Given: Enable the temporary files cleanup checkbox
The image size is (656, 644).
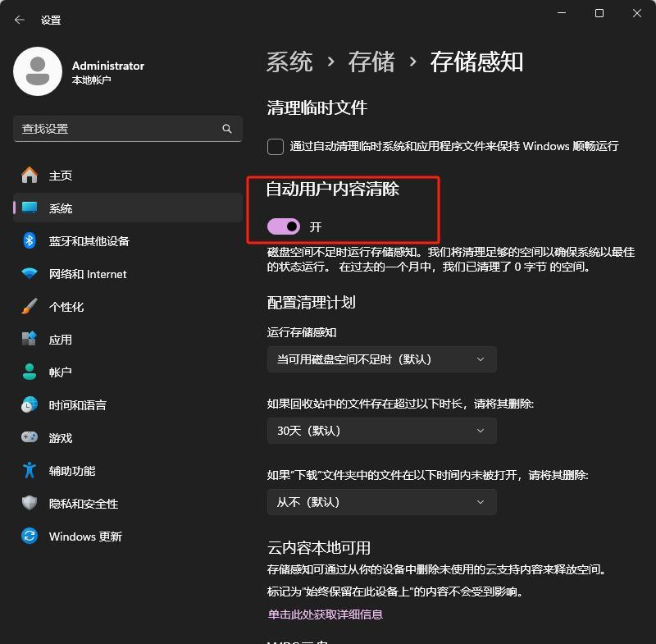Looking at the screenshot, I should coord(276,147).
